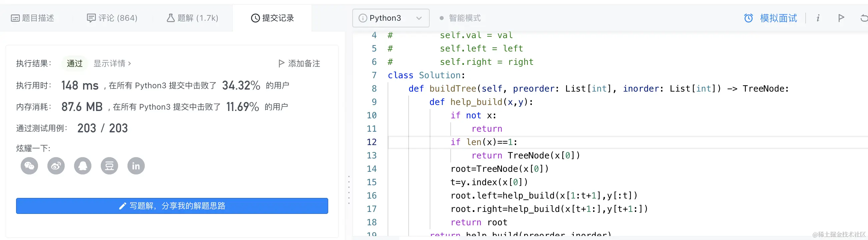868x240 pixels.
Task: Share result via the QQ icon
Action: tap(82, 166)
